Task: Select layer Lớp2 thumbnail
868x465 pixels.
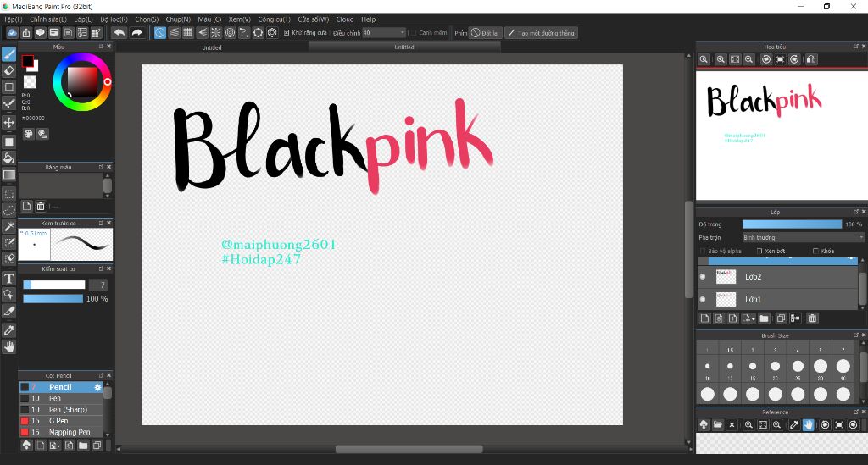Action: click(726, 276)
